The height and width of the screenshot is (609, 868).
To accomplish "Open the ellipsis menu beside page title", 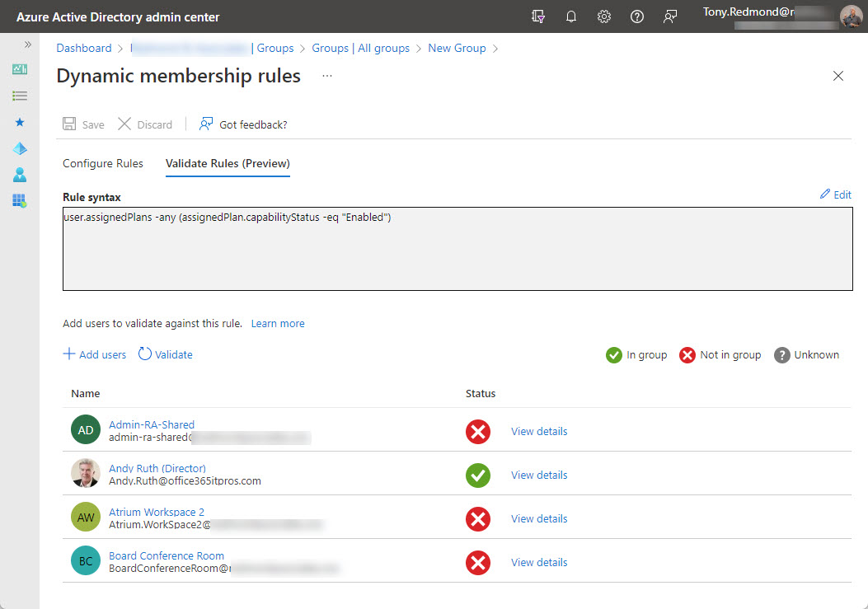I will (327, 76).
